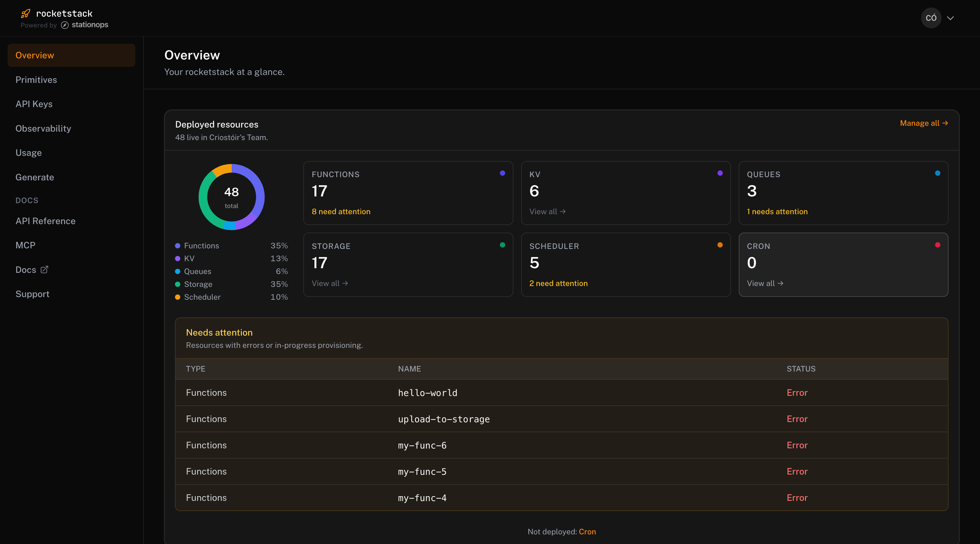Click Error status for hello-world
This screenshot has height=544, width=980.
pos(797,393)
